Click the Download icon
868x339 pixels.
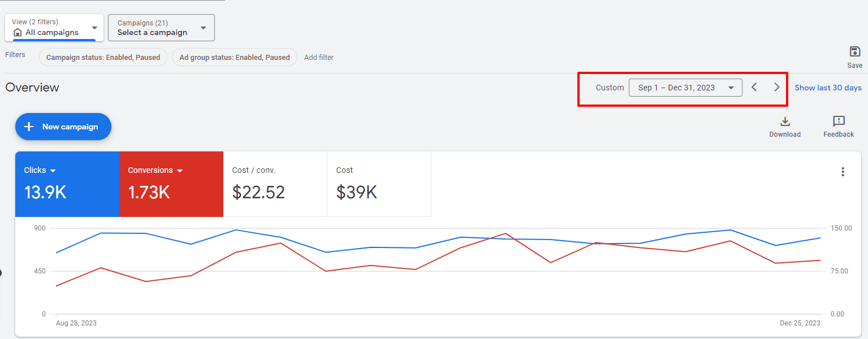pyautogui.click(x=784, y=121)
